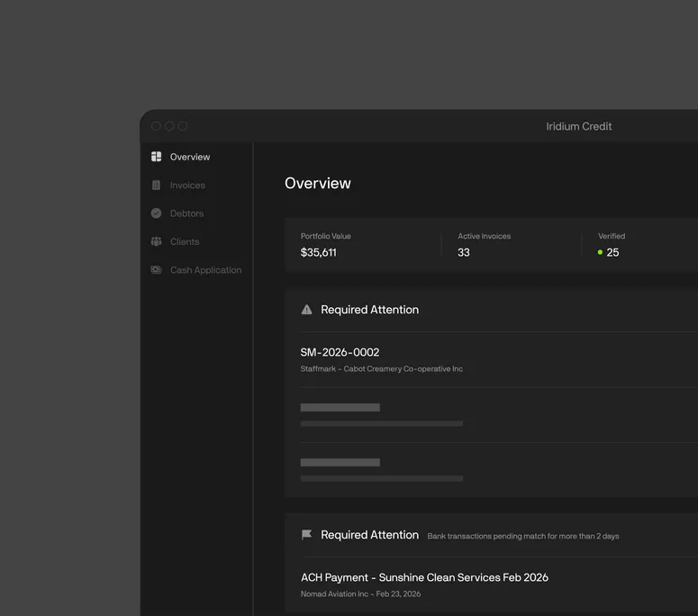Screen dimensions: 698x616
Task: Click the Invoices document icon
Action: pos(156,186)
